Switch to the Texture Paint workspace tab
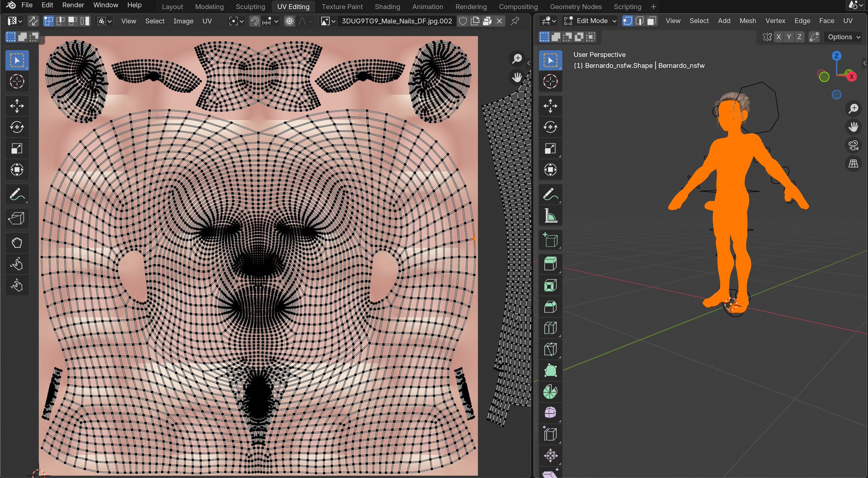The height and width of the screenshot is (478, 868). click(x=342, y=7)
